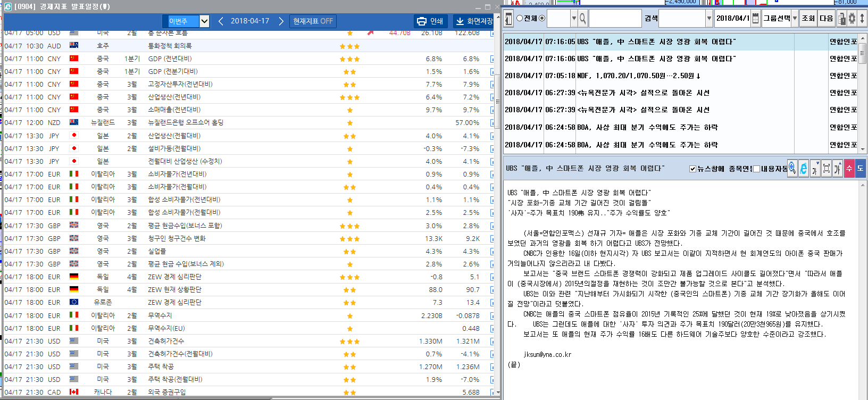
Task: Uncheck the 뉴스창에 종목연동 checkbox
Action: (x=692, y=169)
